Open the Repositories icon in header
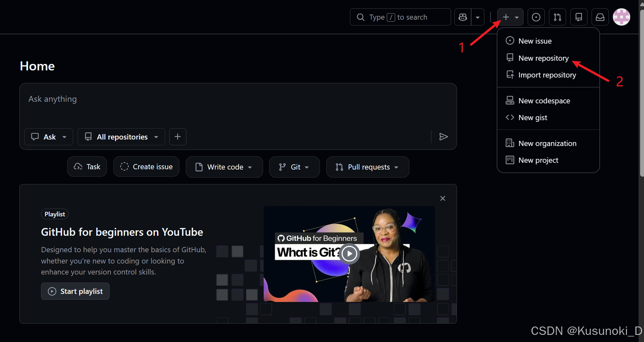This screenshot has height=342, width=644. pos(579,17)
